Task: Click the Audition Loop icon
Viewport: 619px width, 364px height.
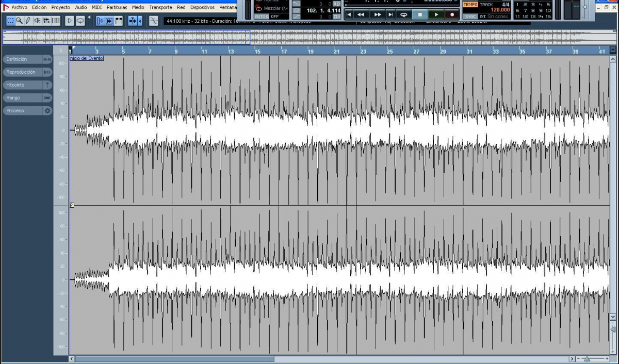Action: (x=80, y=21)
